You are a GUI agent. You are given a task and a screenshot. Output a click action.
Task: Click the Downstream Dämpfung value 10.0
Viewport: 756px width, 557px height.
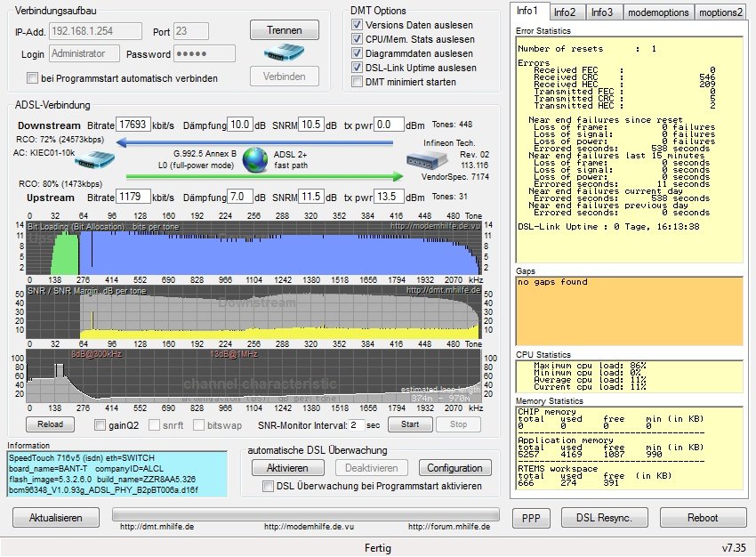(240, 125)
